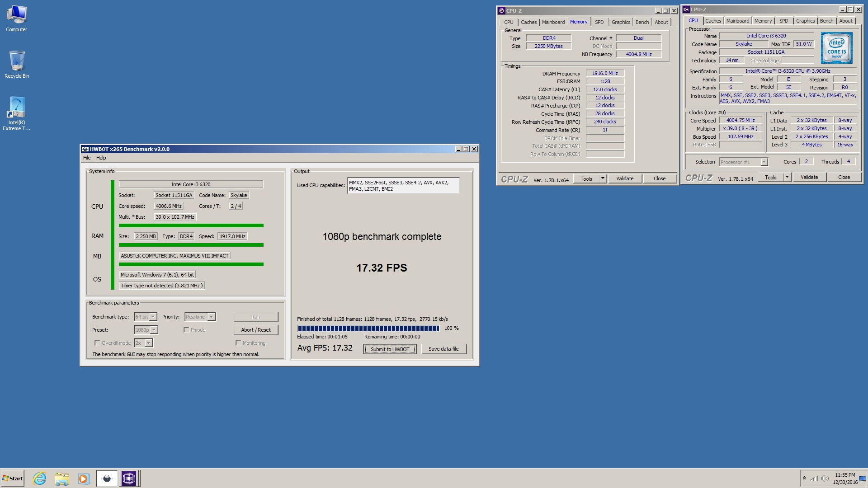Screen dimensions: 868x488
Task: Click the 17.32 FPS result text
Action: pyautogui.click(x=382, y=268)
